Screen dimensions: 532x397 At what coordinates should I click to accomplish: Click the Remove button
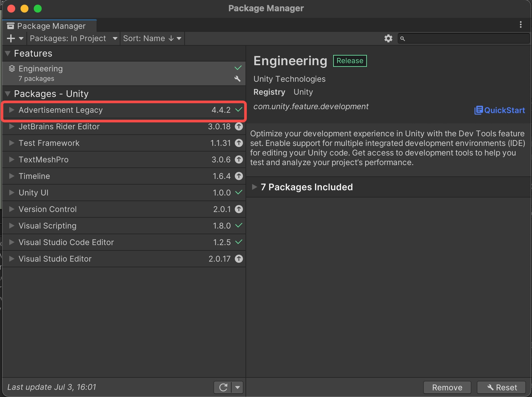tap(447, 387)
